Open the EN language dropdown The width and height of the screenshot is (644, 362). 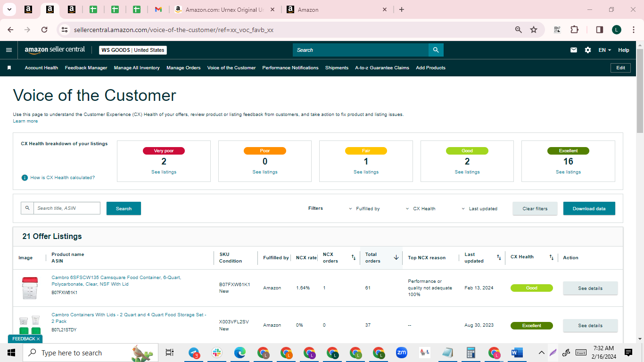604,50
